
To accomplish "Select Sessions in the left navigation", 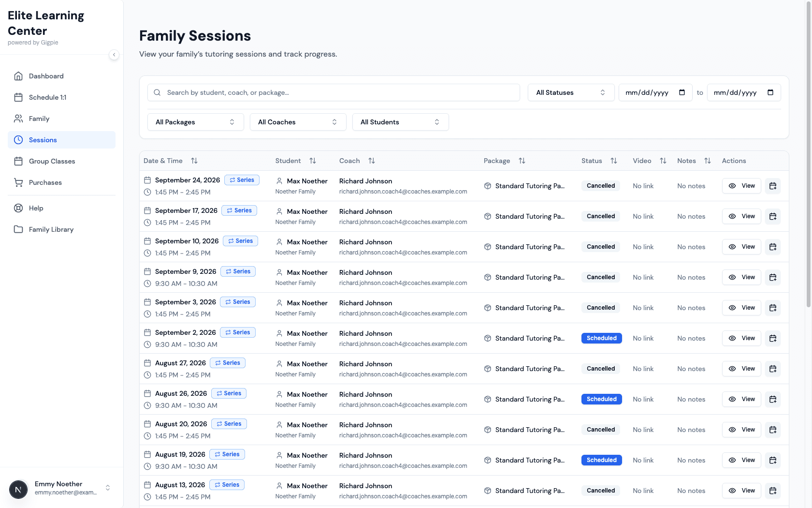I will [43, 140].
